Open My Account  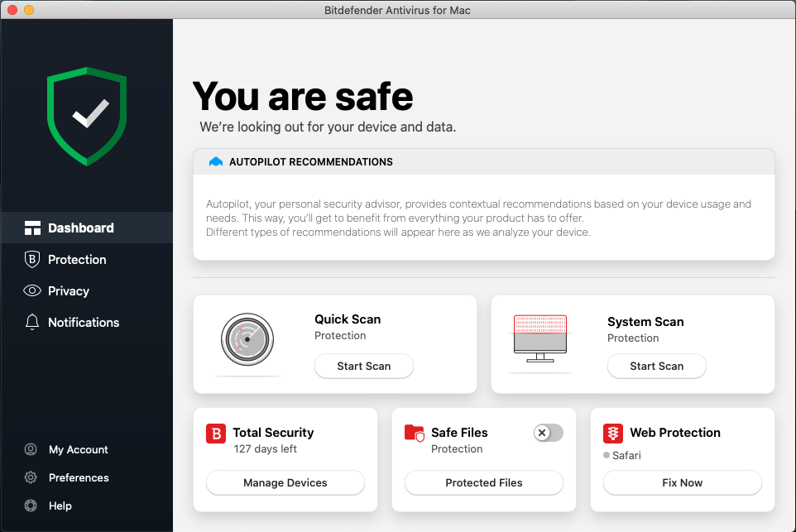(x=78, y=449)
